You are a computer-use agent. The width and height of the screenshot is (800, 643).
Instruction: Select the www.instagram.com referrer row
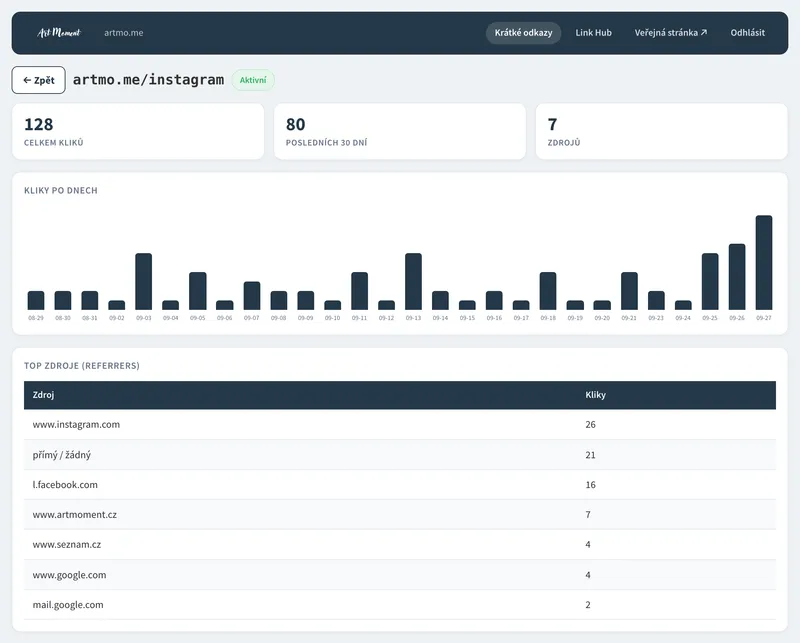(400, 425)
